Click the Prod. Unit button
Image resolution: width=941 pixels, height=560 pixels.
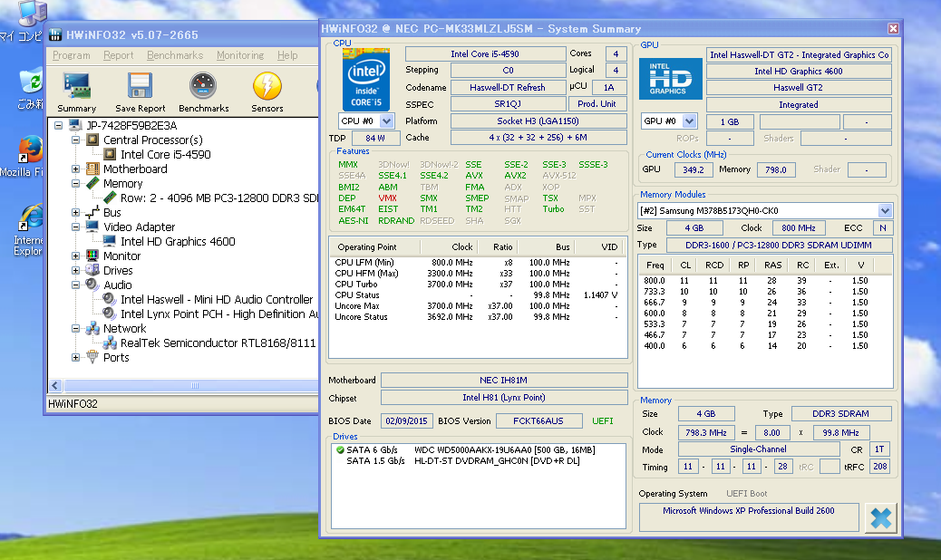pyautogui.click(x=597, y=103)
